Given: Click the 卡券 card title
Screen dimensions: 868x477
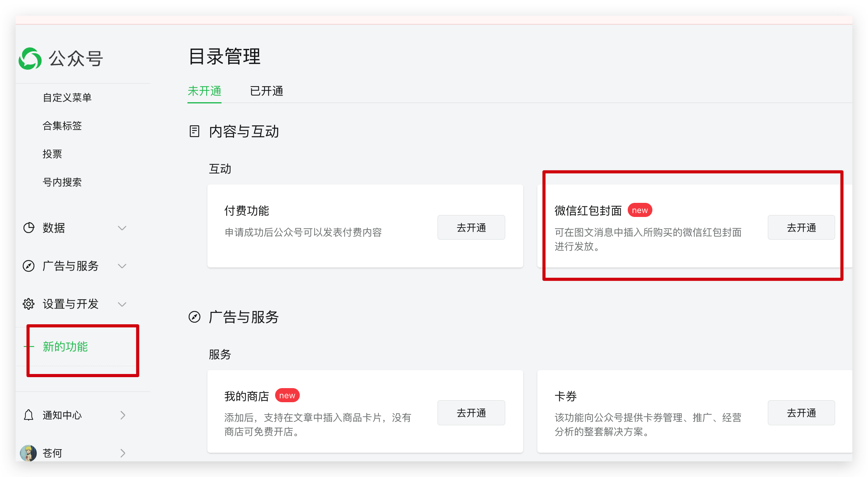Looking at the screenshot, I should tap(566, 396).
